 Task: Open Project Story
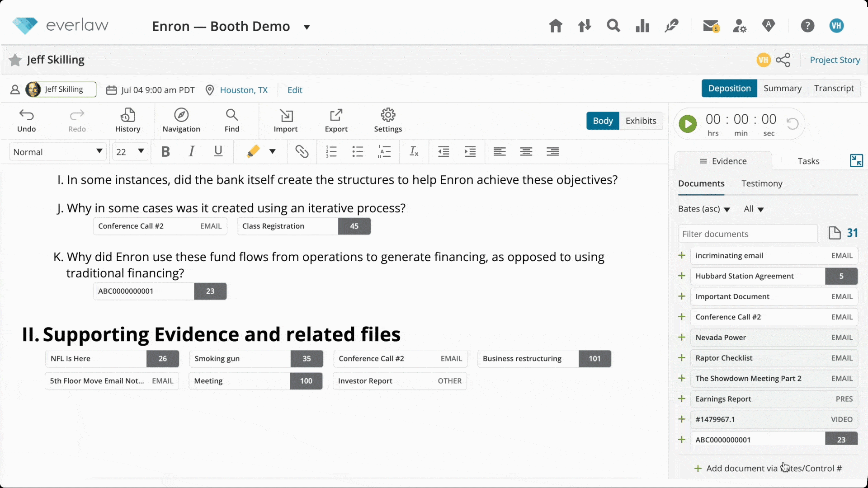point(835,60)
